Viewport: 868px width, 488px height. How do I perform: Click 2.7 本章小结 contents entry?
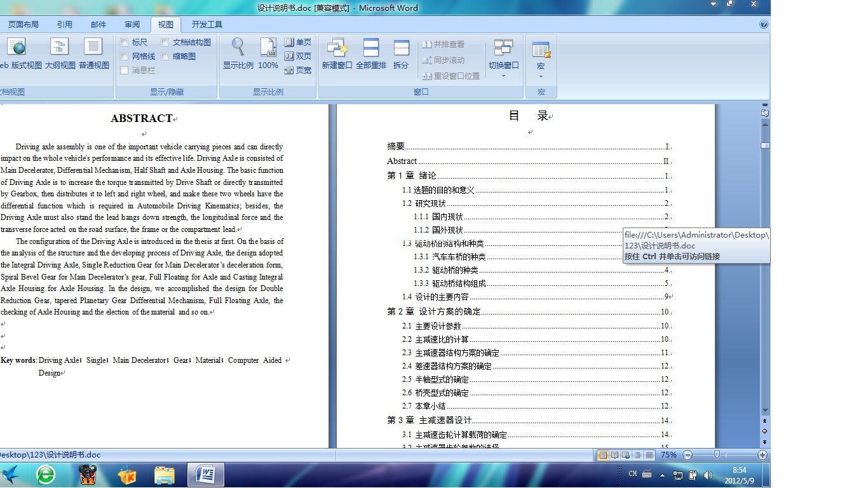pos(537,406)
